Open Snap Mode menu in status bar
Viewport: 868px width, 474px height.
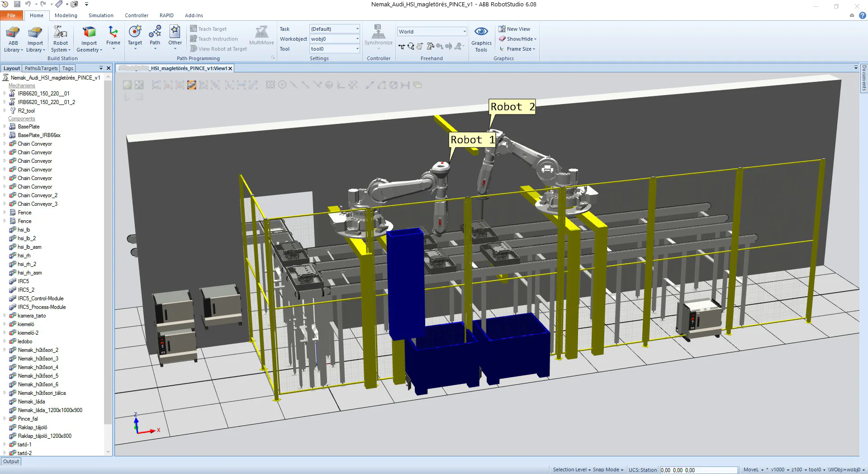coord(608,469)
